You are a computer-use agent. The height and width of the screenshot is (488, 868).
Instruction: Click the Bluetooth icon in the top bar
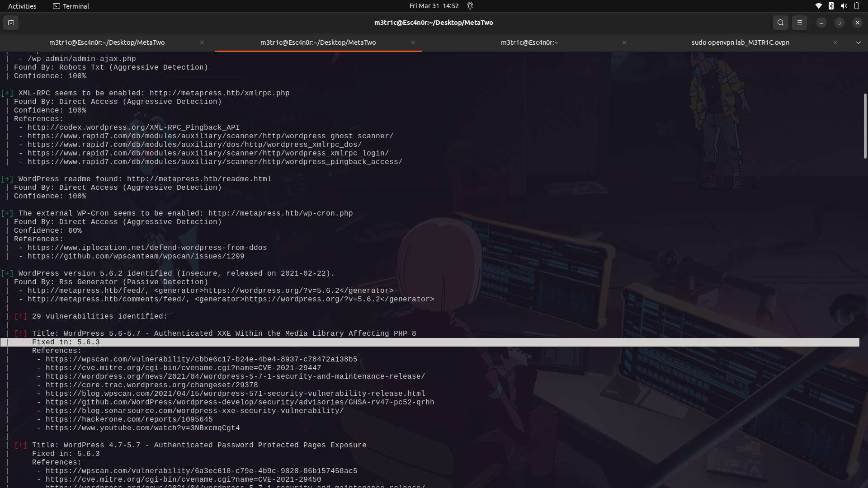click(x=831, y=6)
